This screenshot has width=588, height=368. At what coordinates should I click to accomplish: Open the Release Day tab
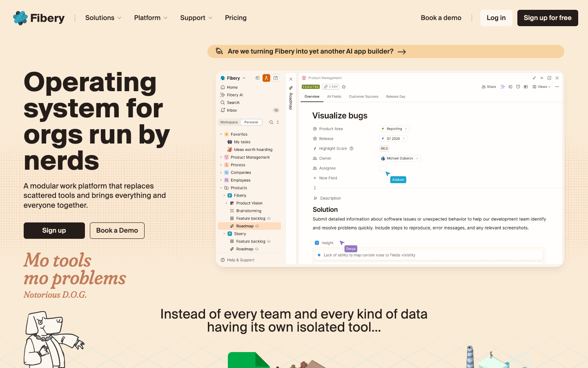pyautogui.click(x=396, y=97)
